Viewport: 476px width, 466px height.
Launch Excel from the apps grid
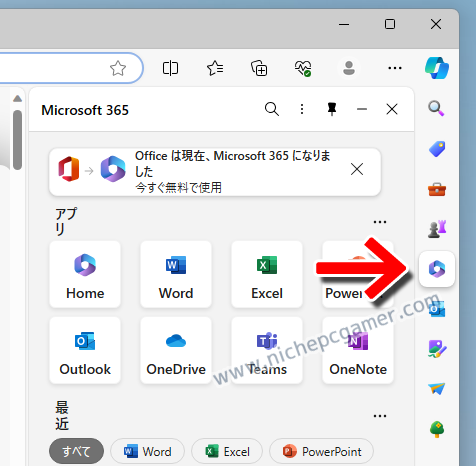267,274
